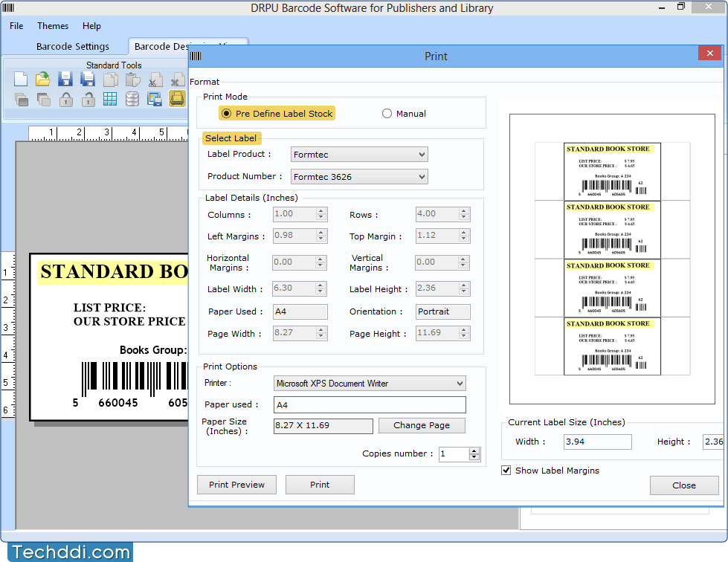Open the Themes menu

(53, 26)
